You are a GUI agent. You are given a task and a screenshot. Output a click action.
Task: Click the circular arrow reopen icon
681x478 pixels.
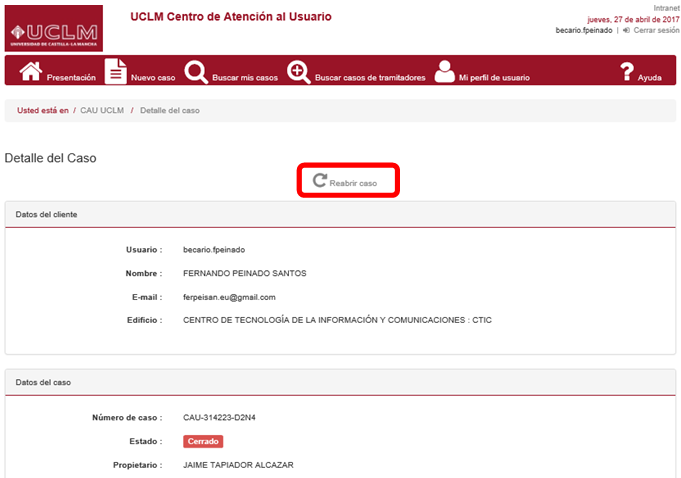click(319, 182)
